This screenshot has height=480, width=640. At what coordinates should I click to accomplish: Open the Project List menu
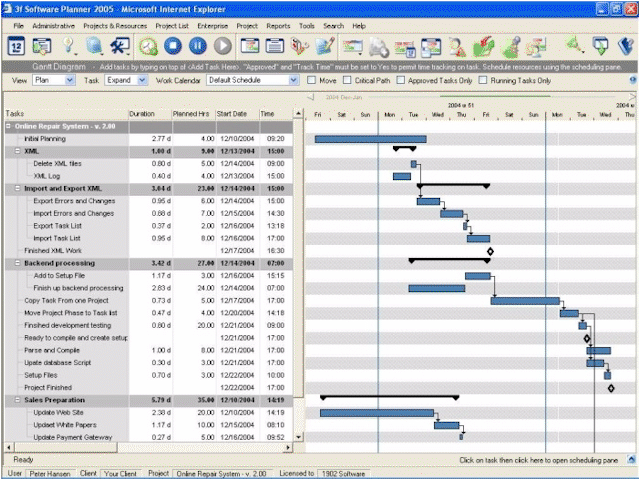[x=172, y=26]
